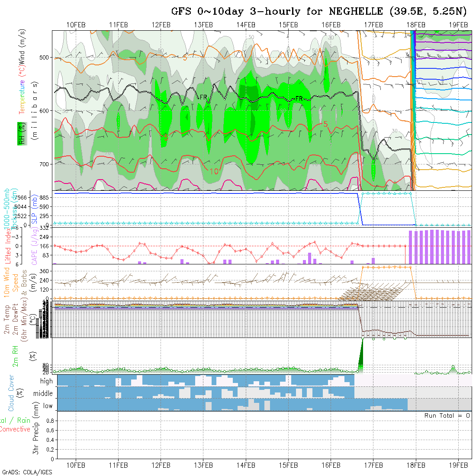476x476 pixels.
Task: Click 12FEB label on bottom date axis
Action: pos(161,465)
